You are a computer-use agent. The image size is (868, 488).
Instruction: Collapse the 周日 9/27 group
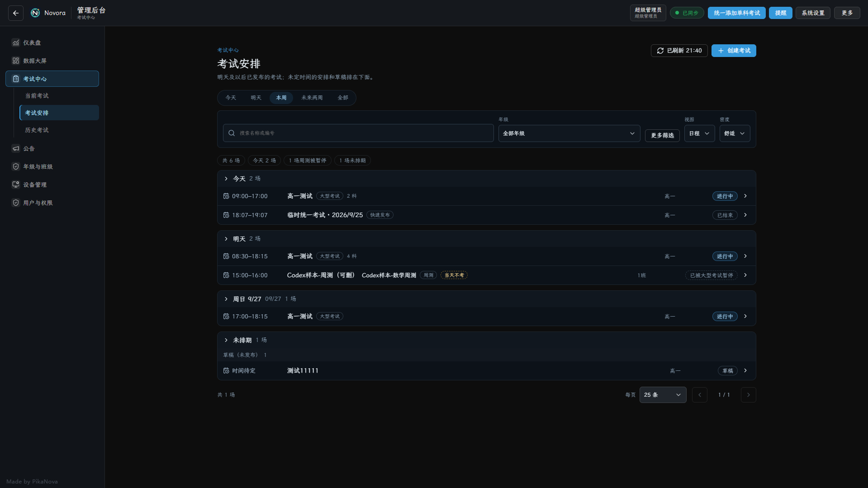[x=226, y=299]
